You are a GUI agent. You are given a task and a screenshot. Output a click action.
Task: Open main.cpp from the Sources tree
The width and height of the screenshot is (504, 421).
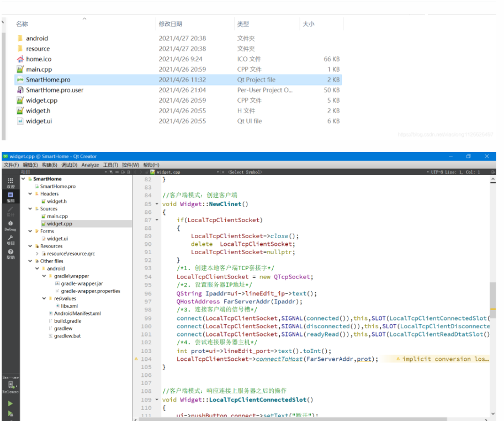pos(57,217)
